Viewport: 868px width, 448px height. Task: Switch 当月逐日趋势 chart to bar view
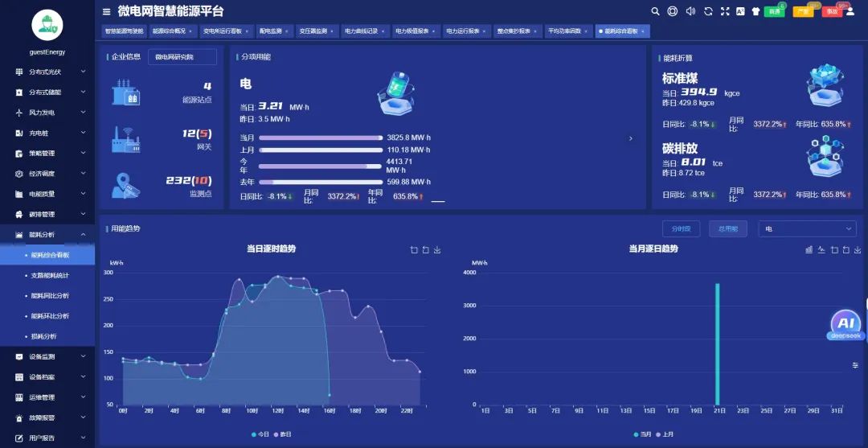coord(809,250)
